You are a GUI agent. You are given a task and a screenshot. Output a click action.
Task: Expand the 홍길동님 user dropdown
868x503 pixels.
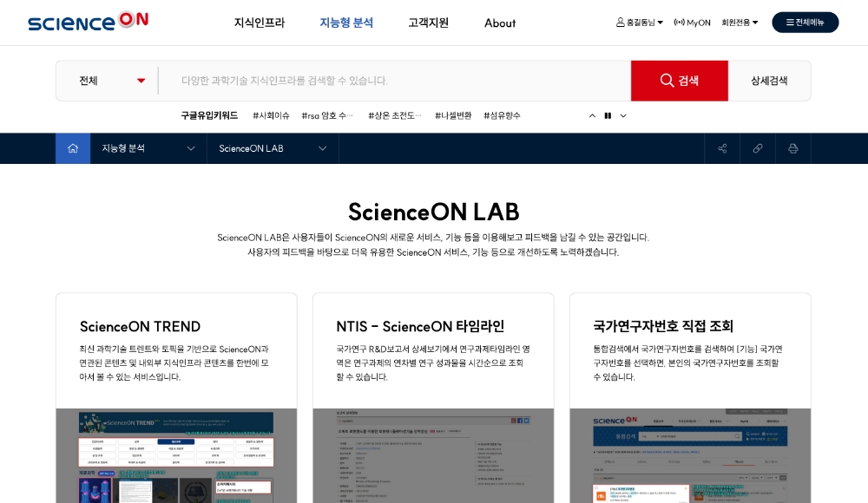coord(640,23)
